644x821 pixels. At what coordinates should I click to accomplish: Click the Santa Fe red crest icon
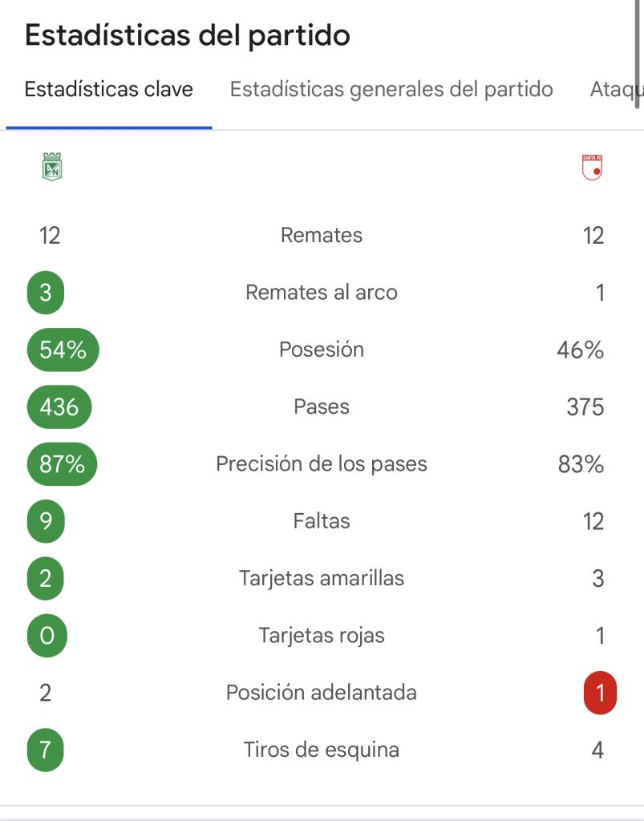[x=592, y=168]
